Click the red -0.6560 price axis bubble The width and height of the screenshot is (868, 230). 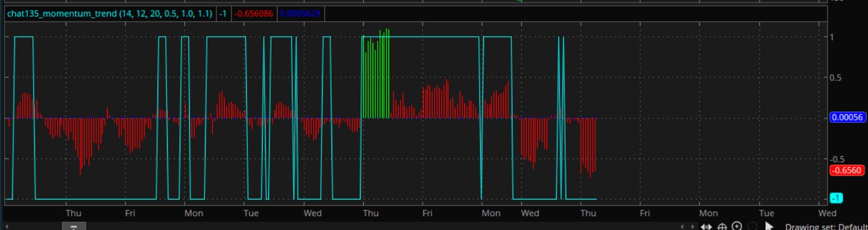[x=847, y=170]
